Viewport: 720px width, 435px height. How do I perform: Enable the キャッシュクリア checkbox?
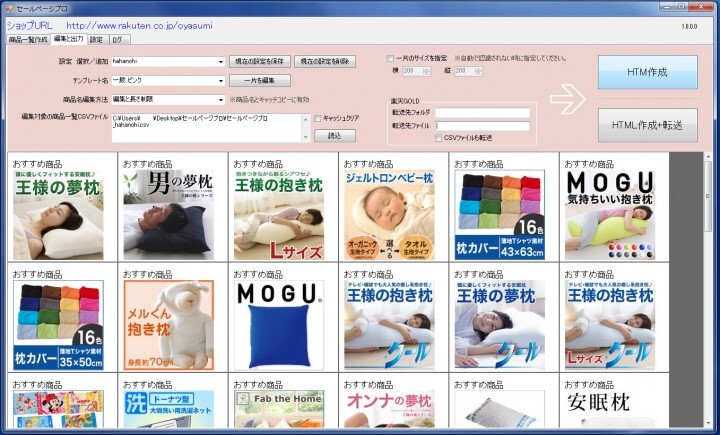pos(317,119)
